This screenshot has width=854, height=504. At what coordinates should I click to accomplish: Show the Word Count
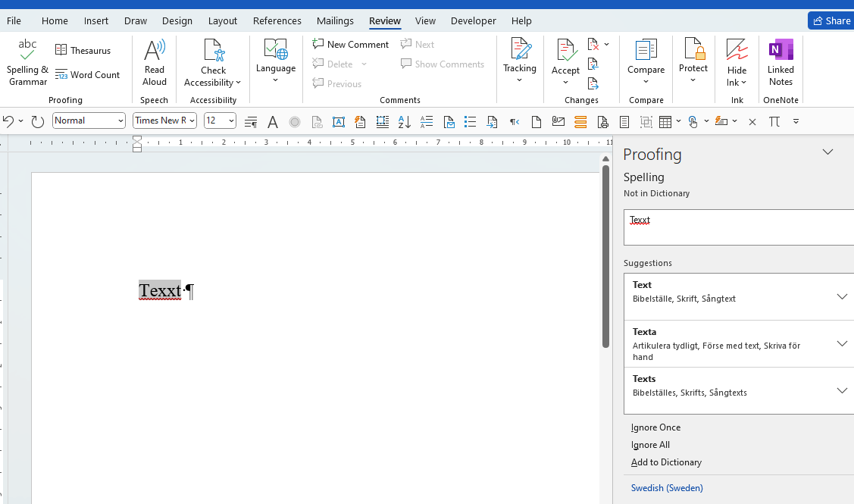pyautogui.click(x=87, y=74)
